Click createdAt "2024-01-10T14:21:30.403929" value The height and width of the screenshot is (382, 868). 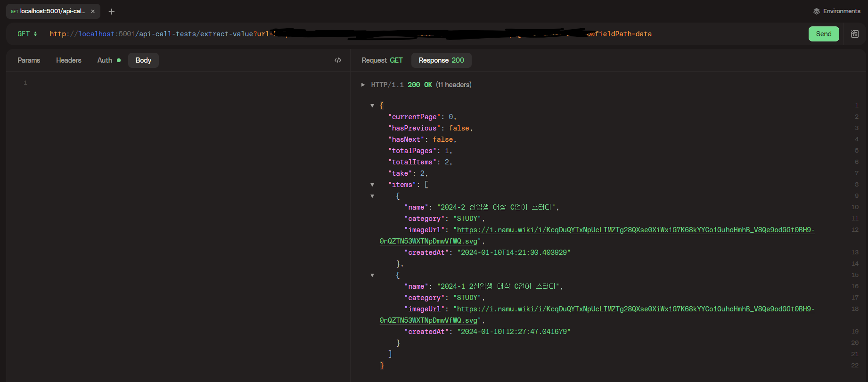pyautogui.click(x=514, y=252)
